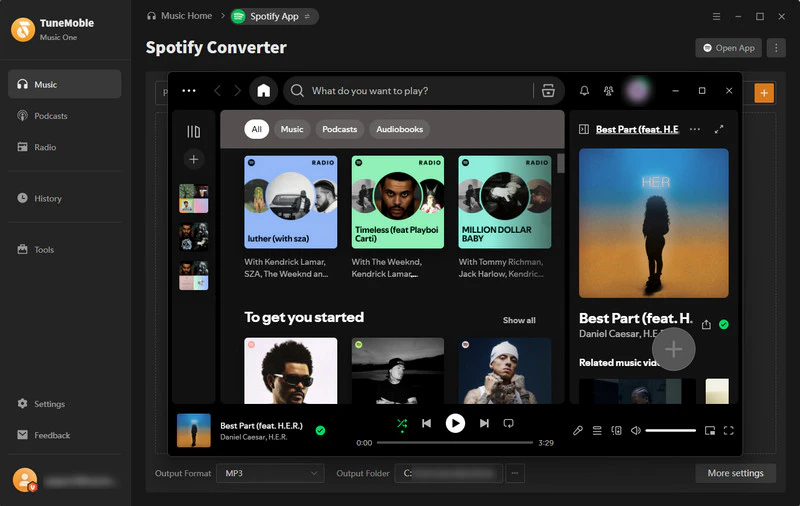Click the Spotify home vertical scrollbar
Image resolution: width=800 pixels, height=506 pixels.
561,164
